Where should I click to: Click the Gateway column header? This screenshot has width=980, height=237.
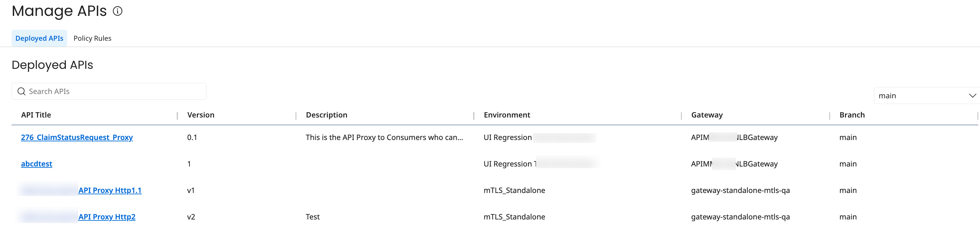pos(706,115)
